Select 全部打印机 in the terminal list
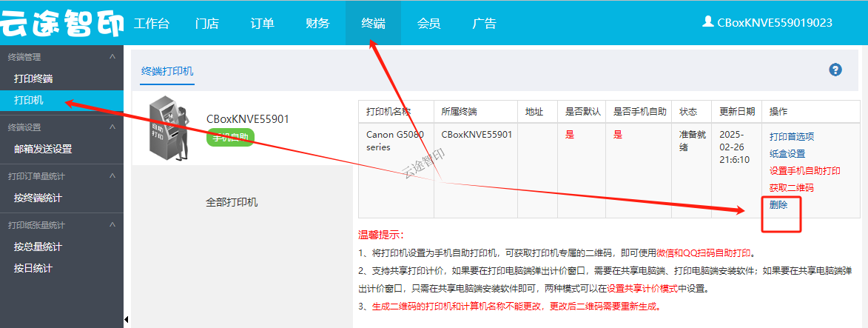868x328 pixels. click(x=232, y=202)
